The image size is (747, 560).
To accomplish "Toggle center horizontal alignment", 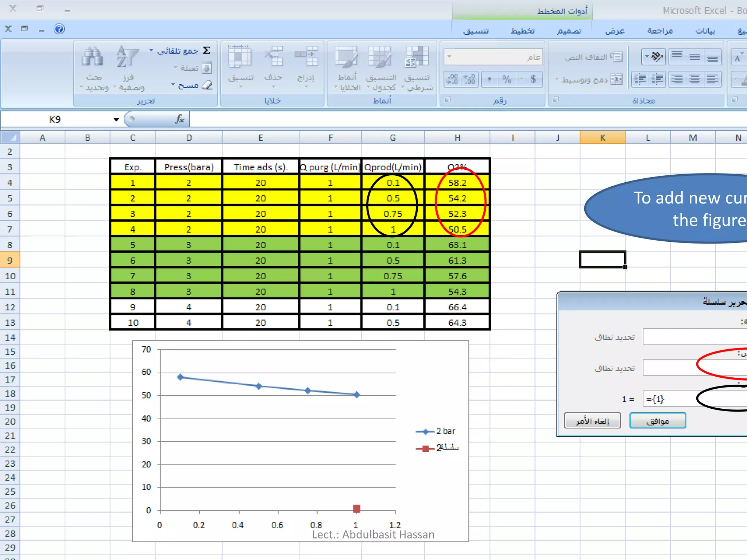I will (694, 79).
